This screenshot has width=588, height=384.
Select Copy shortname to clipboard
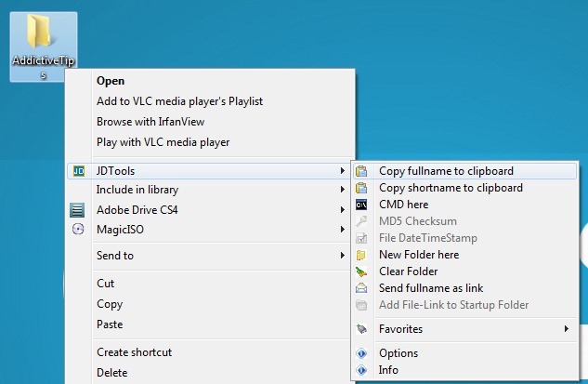pyautogui.click(x=465, y=188)
